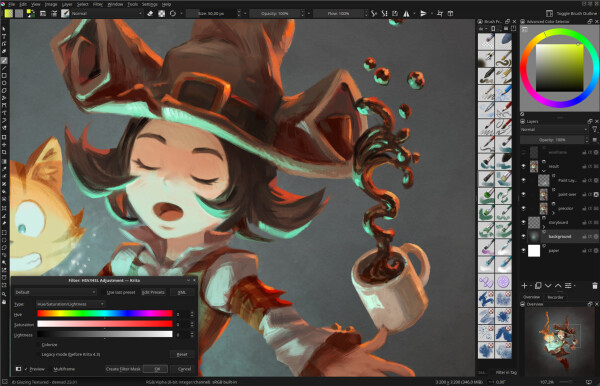Move layer up with the up arrow
The height and width of the screenshot is (386, 600).
point(558,286)
